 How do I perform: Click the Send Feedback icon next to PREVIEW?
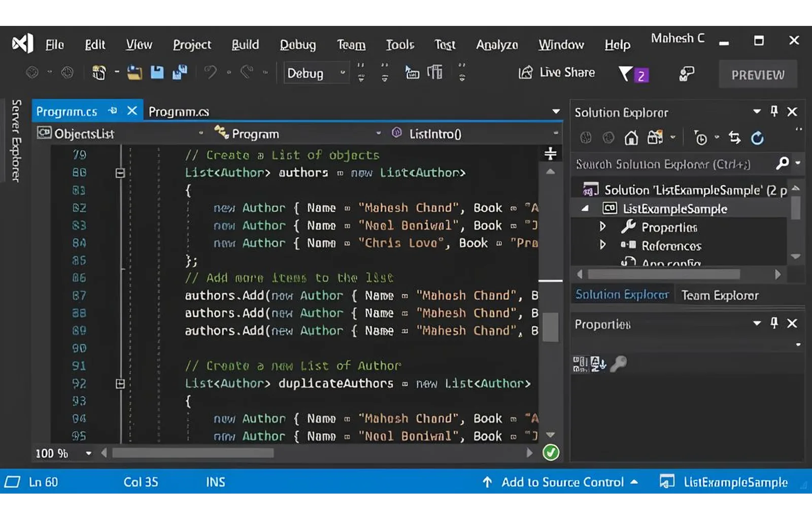coord(686,74)
